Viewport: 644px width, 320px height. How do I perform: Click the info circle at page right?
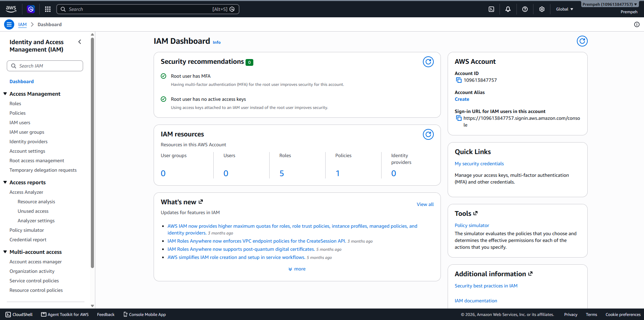[x=637, y=24]
